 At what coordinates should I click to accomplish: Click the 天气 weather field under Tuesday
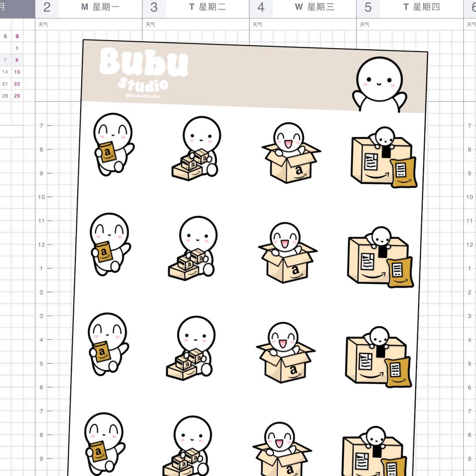[196, 24]
